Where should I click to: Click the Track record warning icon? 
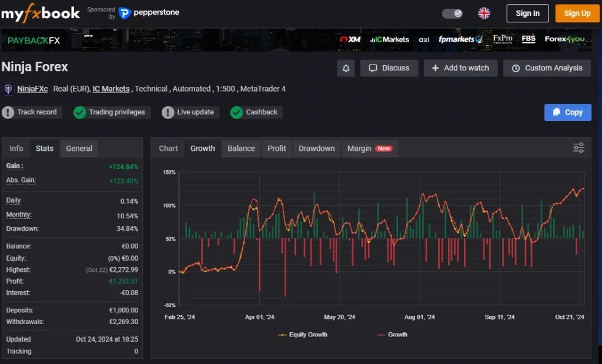8,112
